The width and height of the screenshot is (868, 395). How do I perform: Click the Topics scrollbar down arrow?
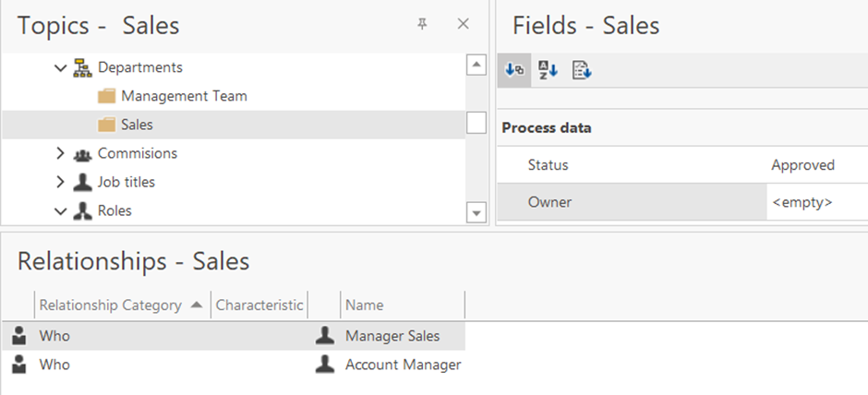point(476,212)
